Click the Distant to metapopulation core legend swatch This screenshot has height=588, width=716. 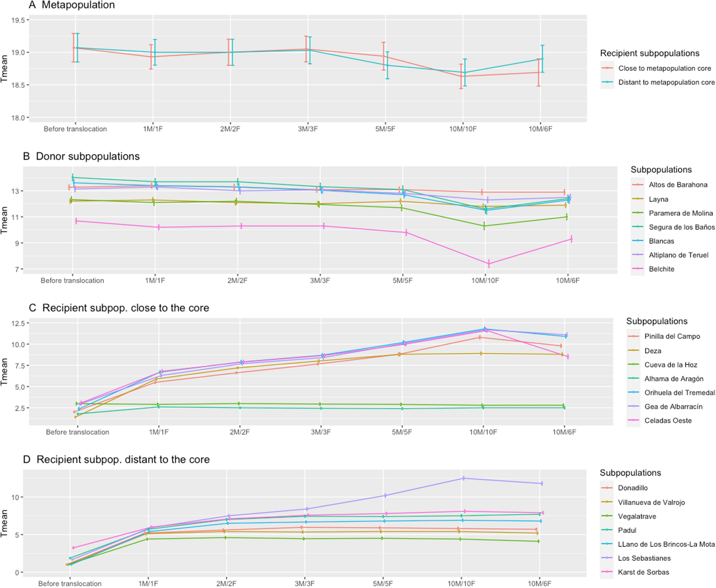(607, 82)
